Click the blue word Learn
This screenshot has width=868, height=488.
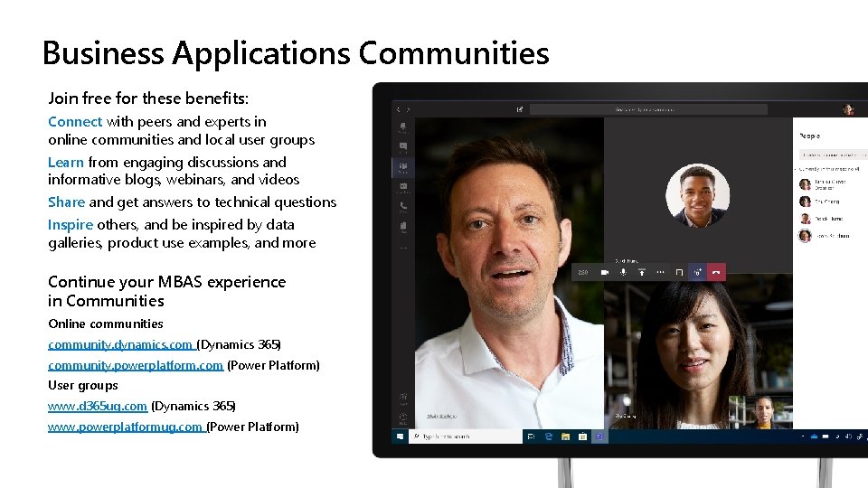[x=65, y=162]
